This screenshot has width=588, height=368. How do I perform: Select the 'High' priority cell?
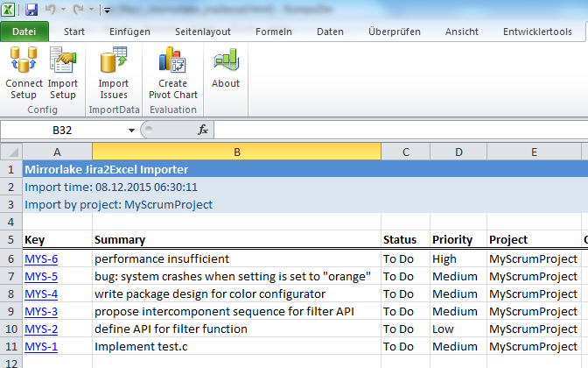pos(458,259)
